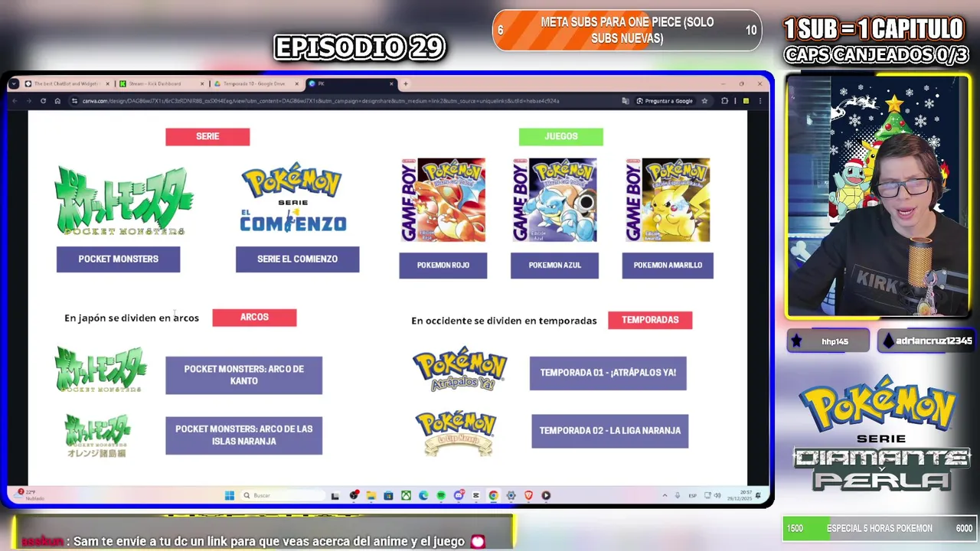Click the POKEMON AZUL button
Image resolution: width=980 pixels, height=551 pixels.
pyautogui.click(x=554, y=265)
